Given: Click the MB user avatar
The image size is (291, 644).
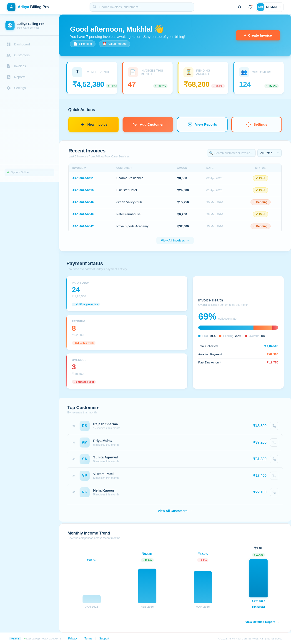Looking at the screenshot, I should click(x=261, y=7).
